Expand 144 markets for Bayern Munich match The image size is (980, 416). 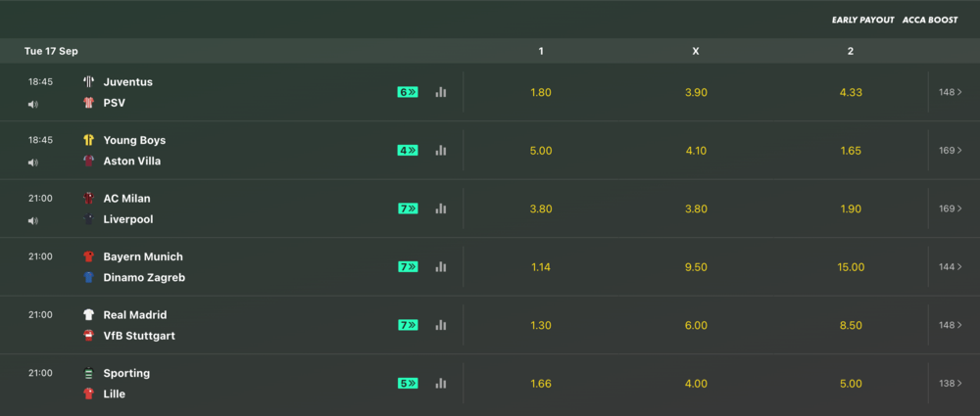(x=951, y=266)
